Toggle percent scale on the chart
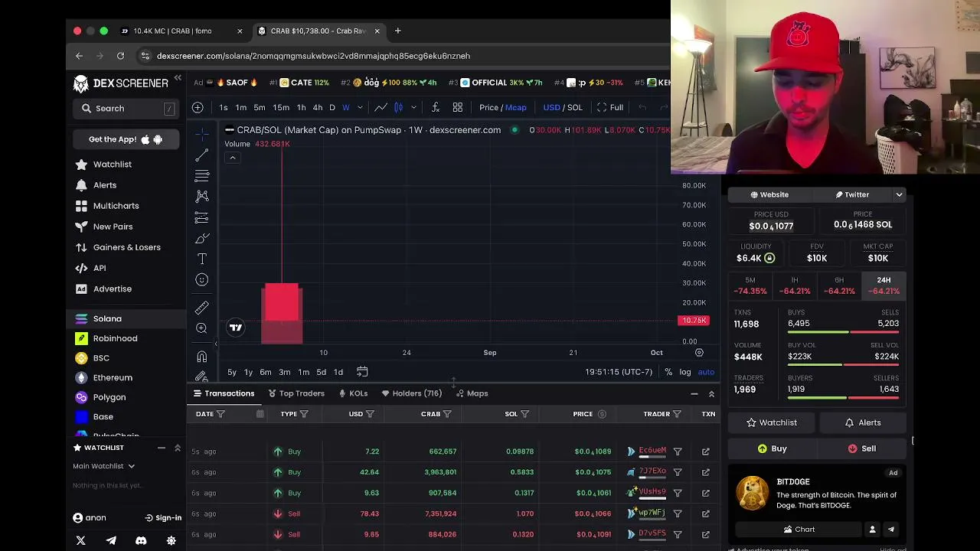980x551 pixels. [668, 372]
